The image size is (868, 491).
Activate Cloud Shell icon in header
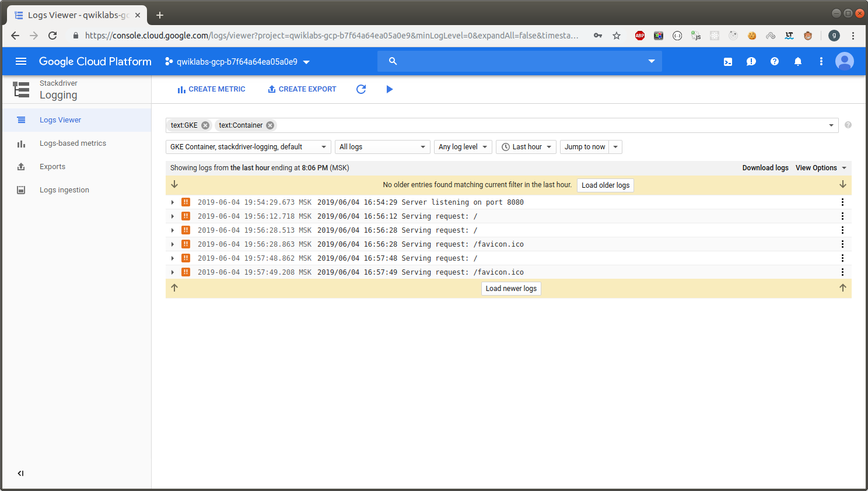pyautogui.click(x=728, y=61)
